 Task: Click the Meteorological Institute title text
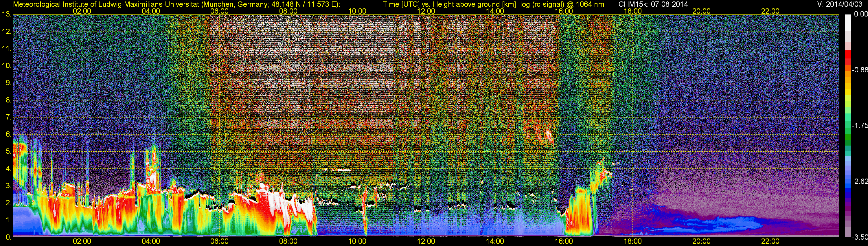pyautogui.click(x=176, y=4)
